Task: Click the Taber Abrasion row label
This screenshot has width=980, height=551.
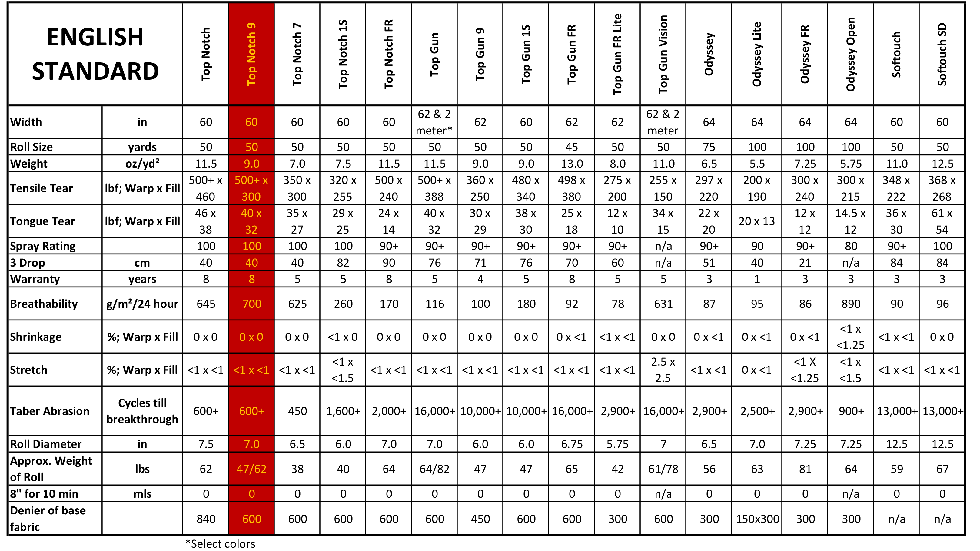Action: [49, 411]
